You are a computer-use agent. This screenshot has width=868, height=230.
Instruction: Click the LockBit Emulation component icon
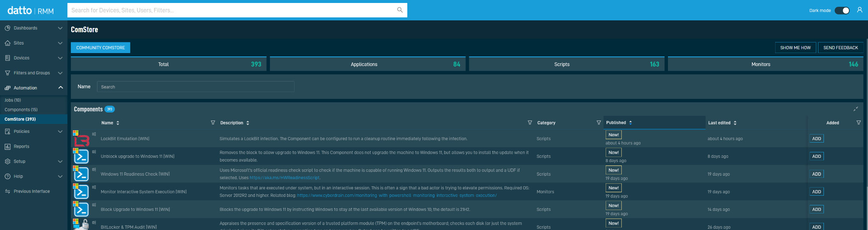pos(81,138)
